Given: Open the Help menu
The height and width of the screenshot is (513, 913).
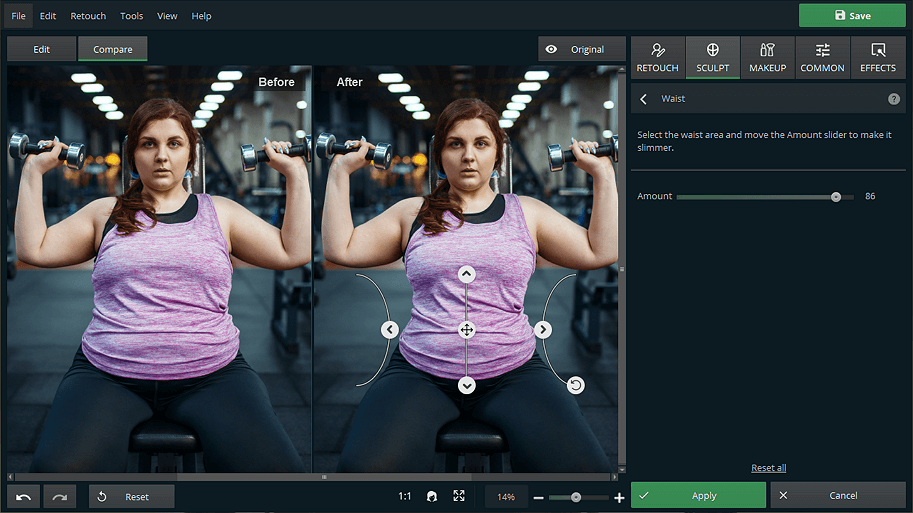Looking at the screenshot, I should [201, 16].
